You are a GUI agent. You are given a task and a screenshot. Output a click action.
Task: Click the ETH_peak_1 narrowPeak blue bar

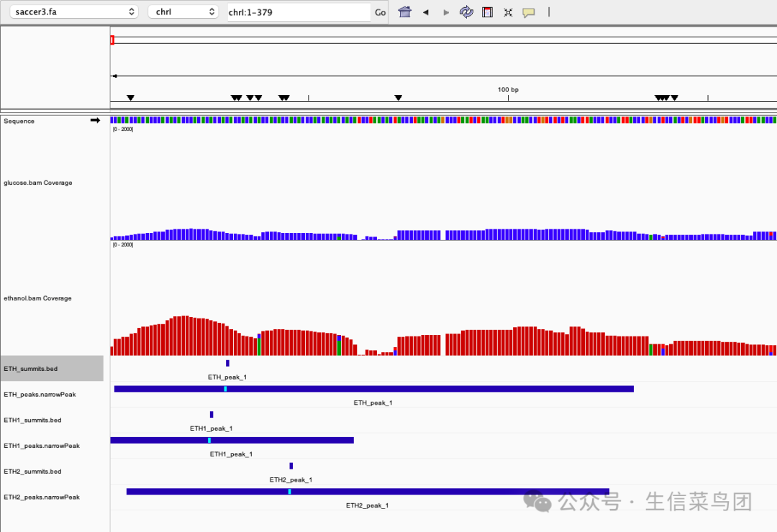[x=374, y=389]
